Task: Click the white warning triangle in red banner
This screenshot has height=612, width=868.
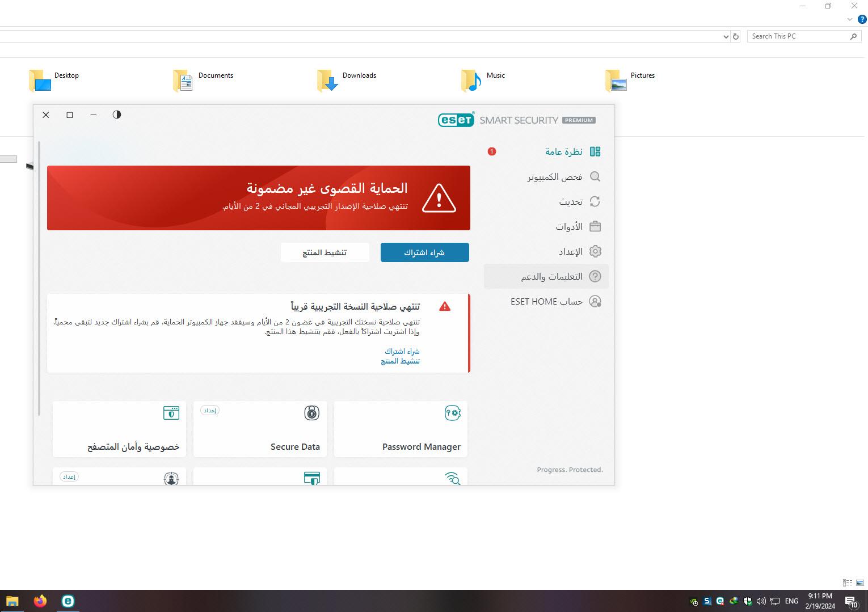Action: [439, 198]
